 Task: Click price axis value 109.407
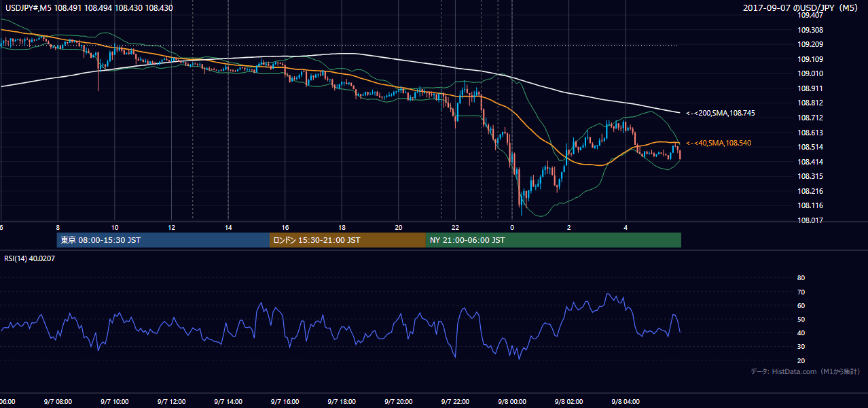(810, 15)
